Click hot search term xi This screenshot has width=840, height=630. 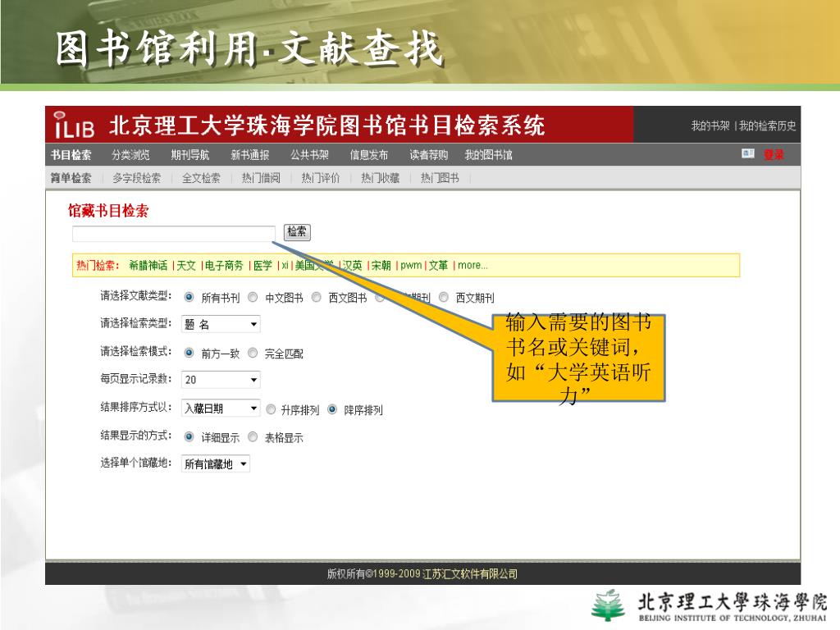tap(285, 265)
